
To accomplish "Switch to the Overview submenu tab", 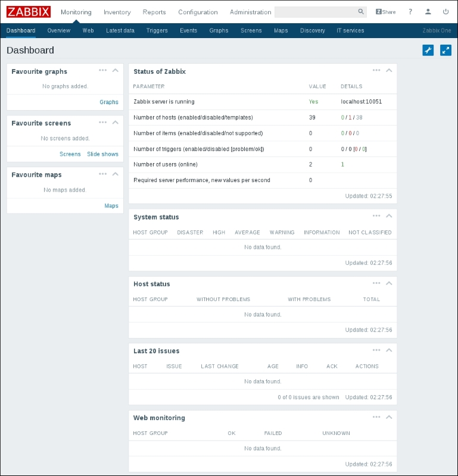I will [x=58, y=30].
